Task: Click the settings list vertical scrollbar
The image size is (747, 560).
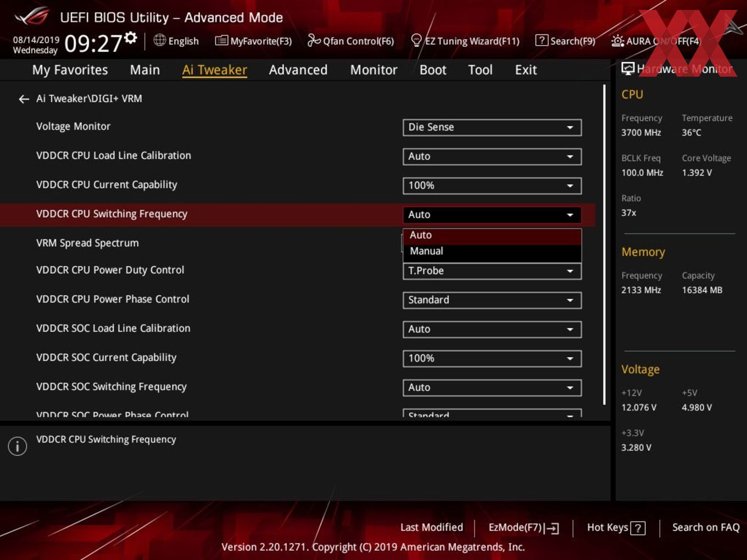Action: (604, 244)
